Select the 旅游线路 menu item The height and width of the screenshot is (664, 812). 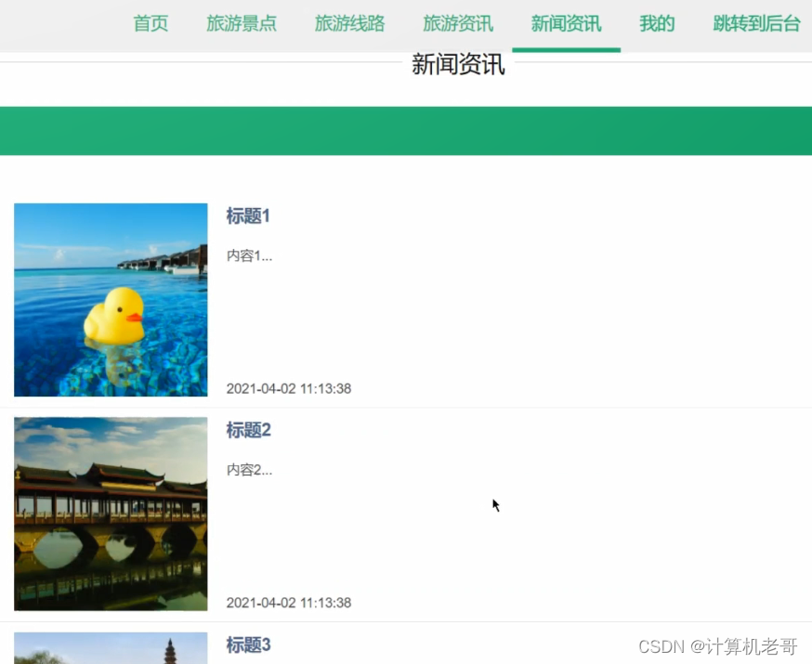click(349, 24)
